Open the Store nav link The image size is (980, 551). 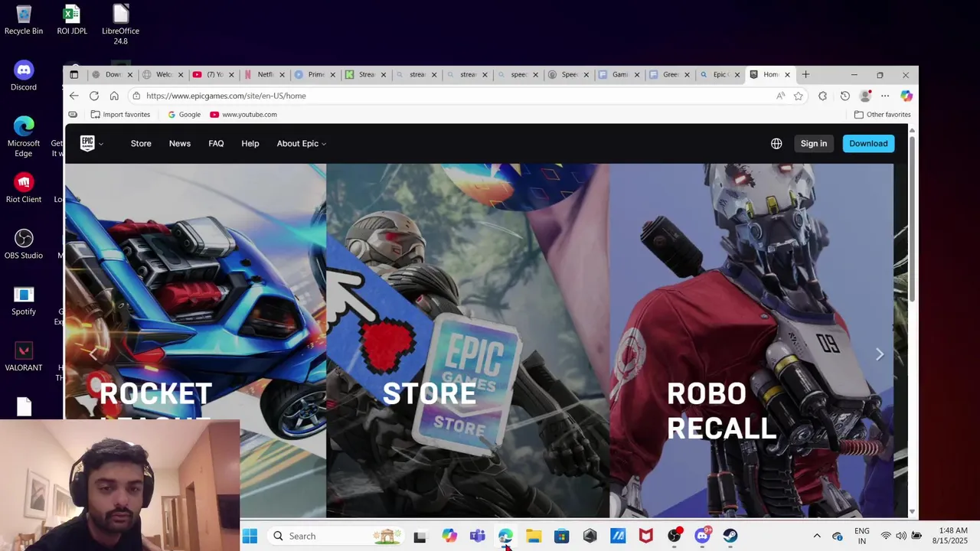[141, 143]
